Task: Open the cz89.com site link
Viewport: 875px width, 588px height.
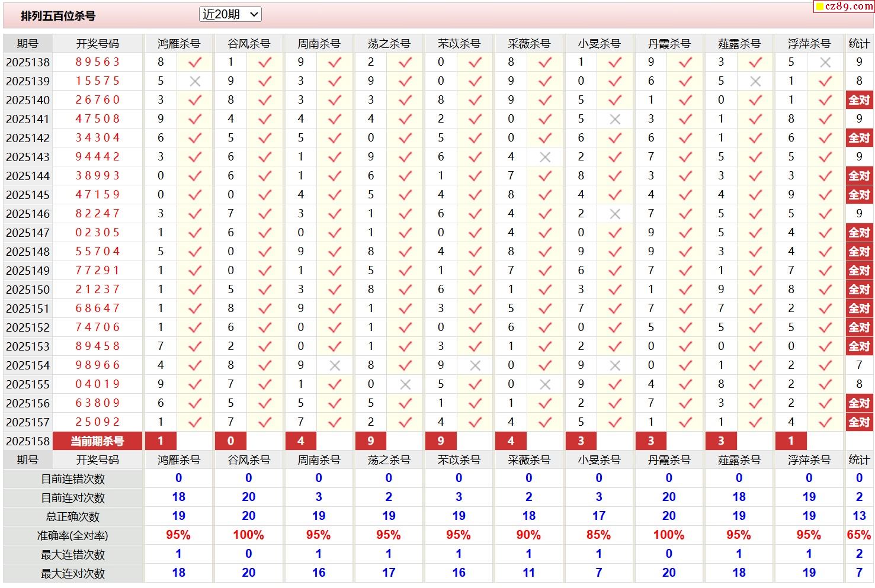Action: point(845,6)
